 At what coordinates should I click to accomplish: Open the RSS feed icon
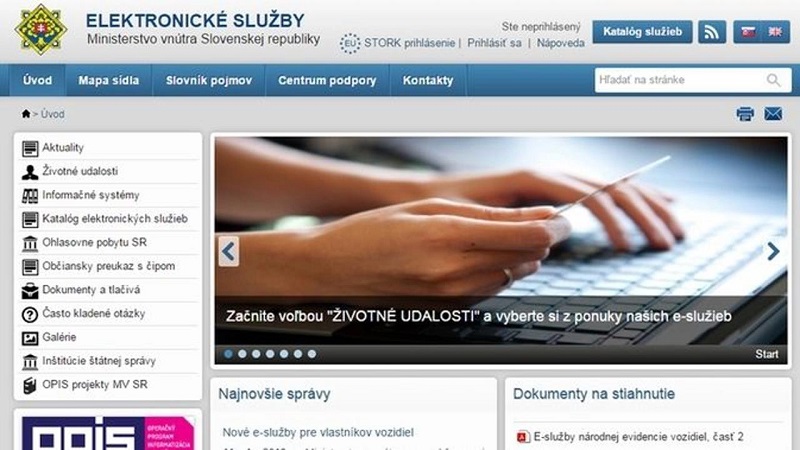click(x=712, y=32)
